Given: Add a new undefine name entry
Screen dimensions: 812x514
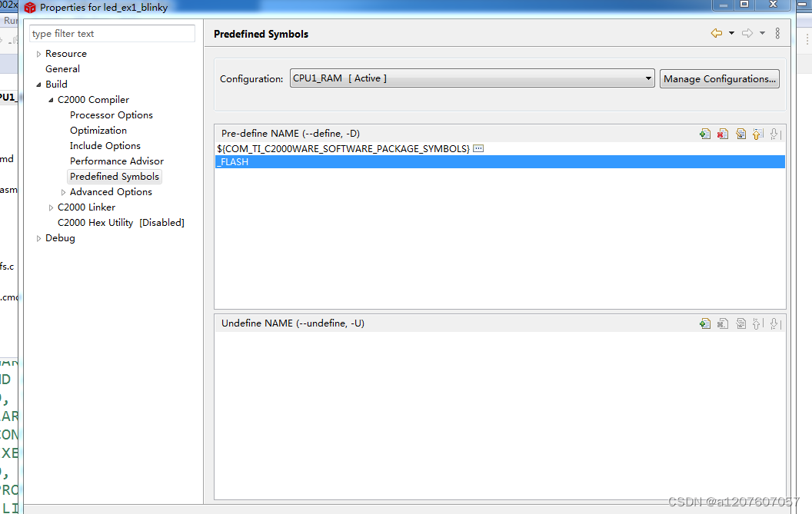Looking at the screenshot, I should [x=705, y=323].
